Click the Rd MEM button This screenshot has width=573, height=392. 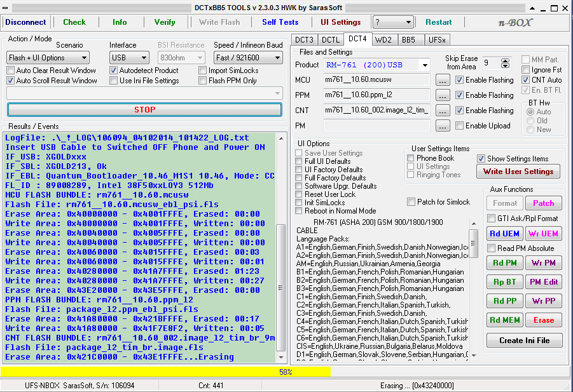[x=505, y=320]
